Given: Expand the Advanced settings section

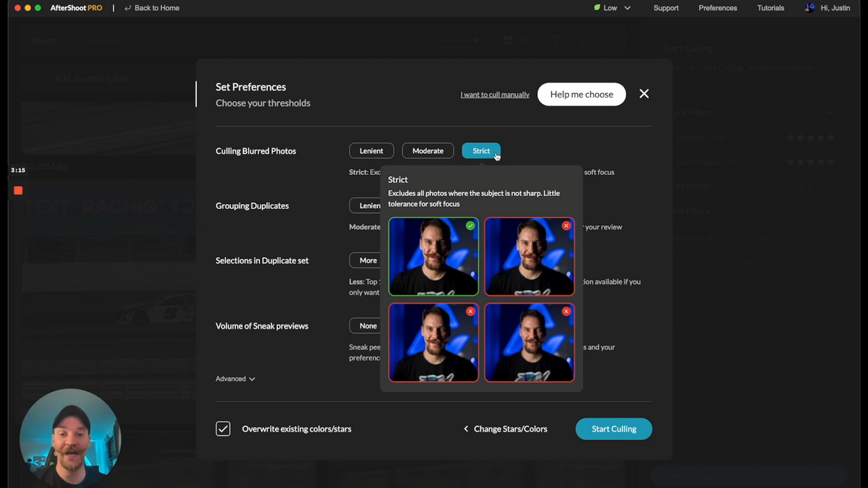Looking at the screenshot, I should click(x=235, y=379).
